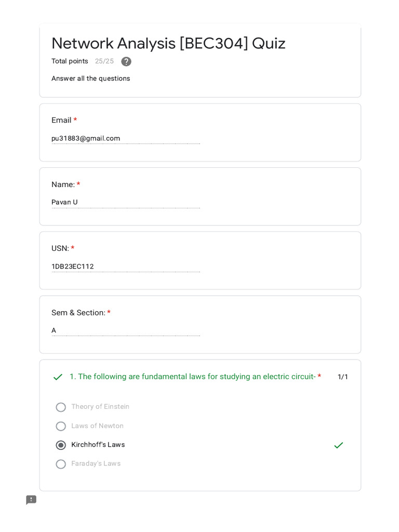399x532 pixels.
Task: Click the question 1 fundamental laws text
Action: pos(192,377)
